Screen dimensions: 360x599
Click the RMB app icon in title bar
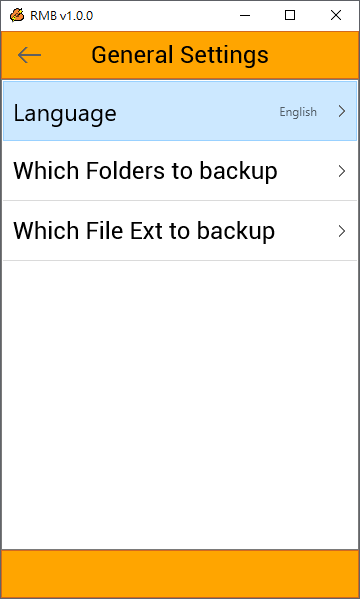pyautogui.click(x=17, y=15)
